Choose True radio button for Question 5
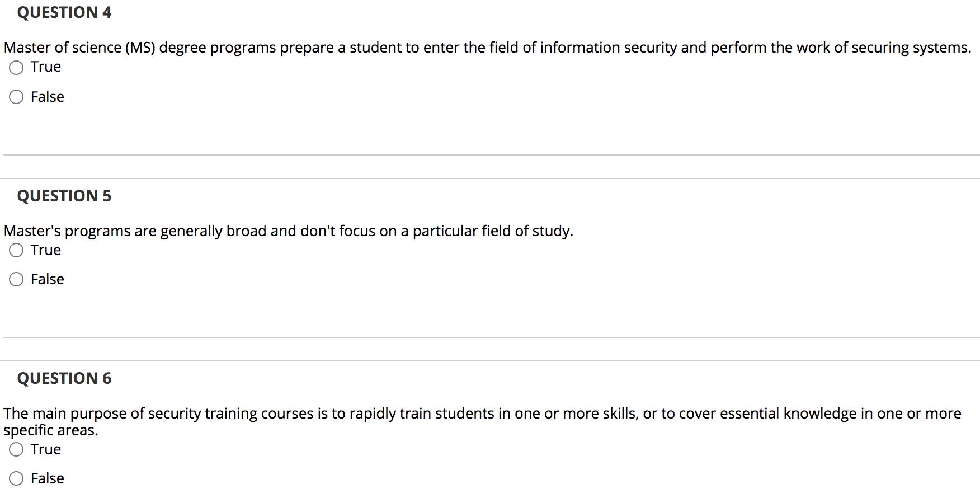The image size is (980, 498). tap(16, 250)
